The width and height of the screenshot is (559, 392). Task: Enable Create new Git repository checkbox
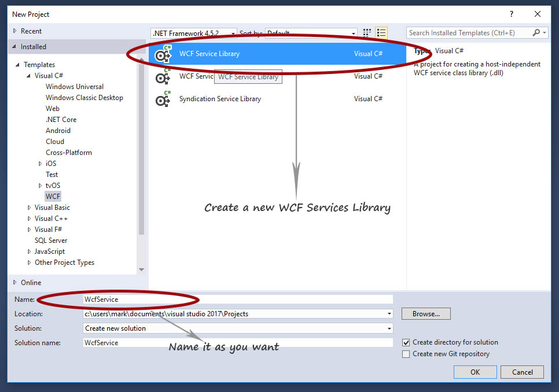(406, 354)
